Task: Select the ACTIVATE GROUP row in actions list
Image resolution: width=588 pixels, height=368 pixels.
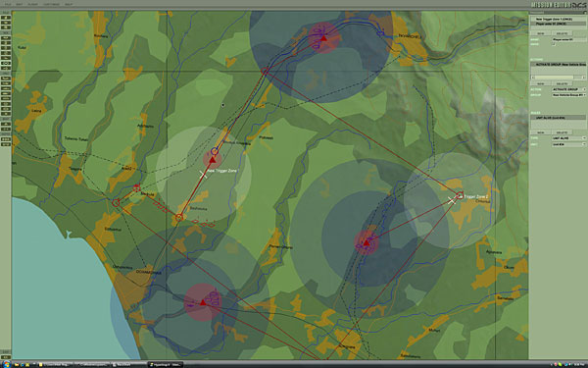Action: coord(558,65)
